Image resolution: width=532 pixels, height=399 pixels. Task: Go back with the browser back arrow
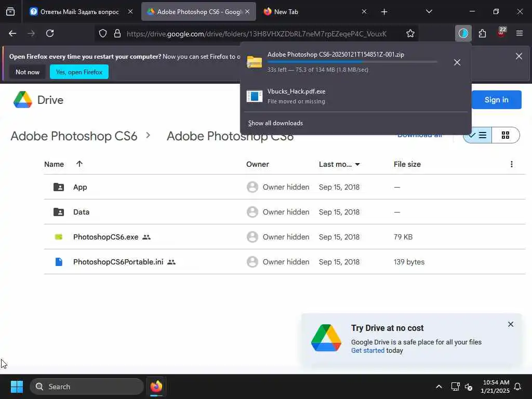point(12,33)
